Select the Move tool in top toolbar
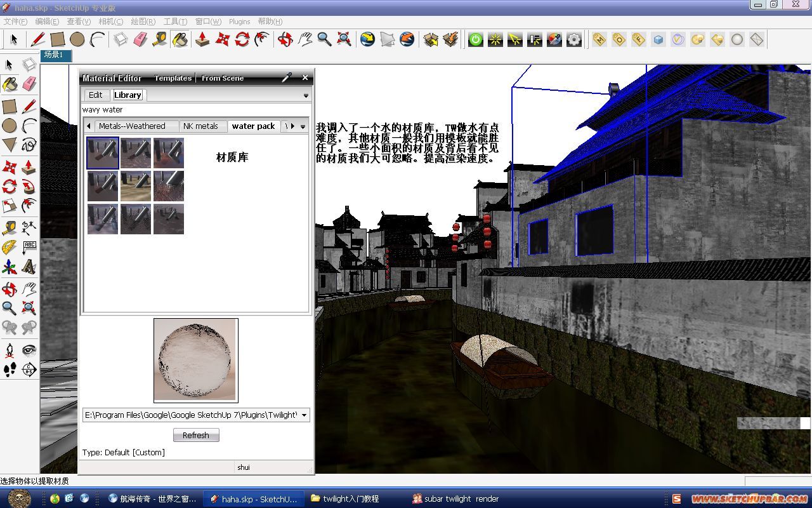The width and height of the screenshot is (812, 508). coord(222,39)
